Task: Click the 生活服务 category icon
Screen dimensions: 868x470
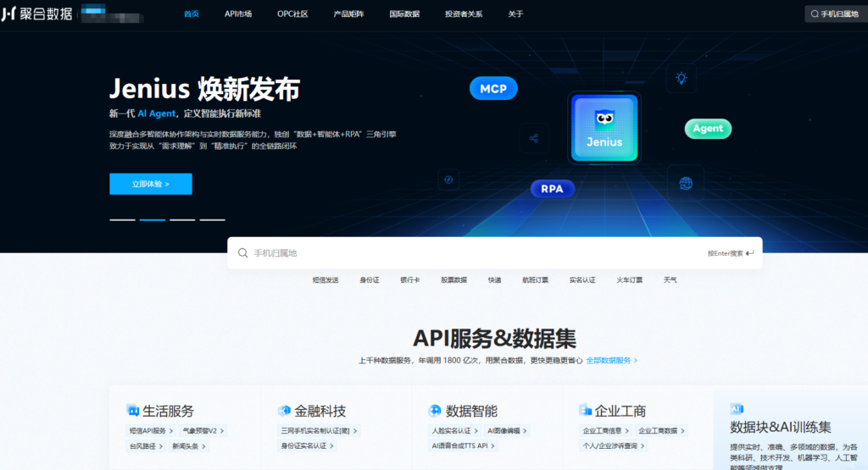Action: [x=133, y=410]
